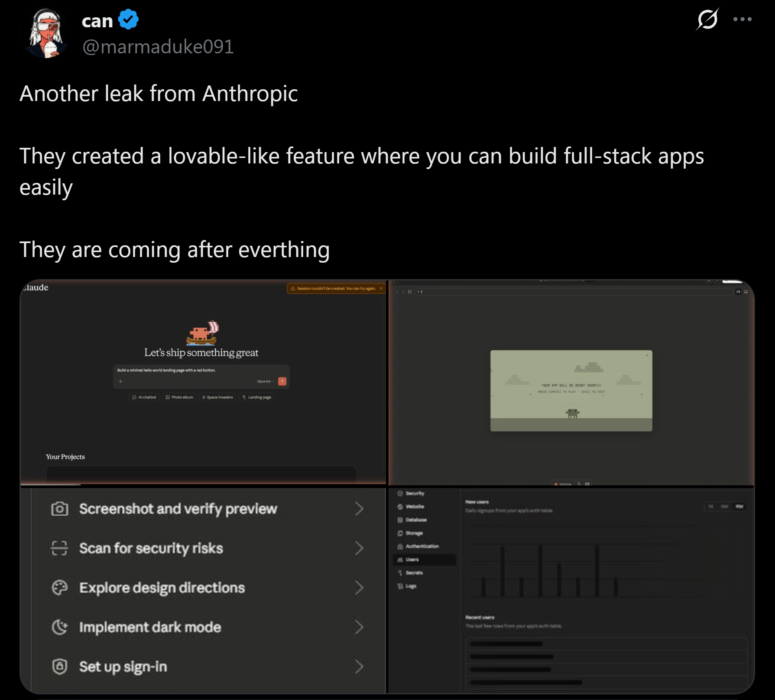Click the Security icon in the sidebar
775x700 pixels.
pyautogui.click(x=400, y=493)
